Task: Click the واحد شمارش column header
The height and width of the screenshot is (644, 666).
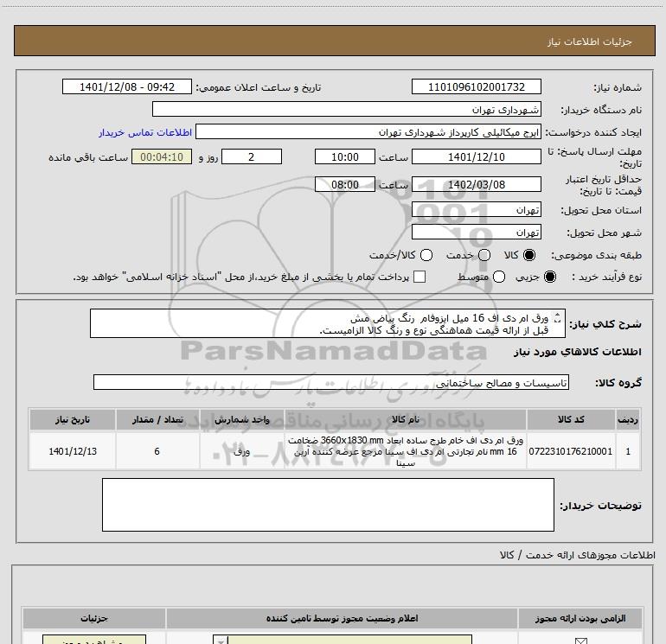Action: click(241, 419)
